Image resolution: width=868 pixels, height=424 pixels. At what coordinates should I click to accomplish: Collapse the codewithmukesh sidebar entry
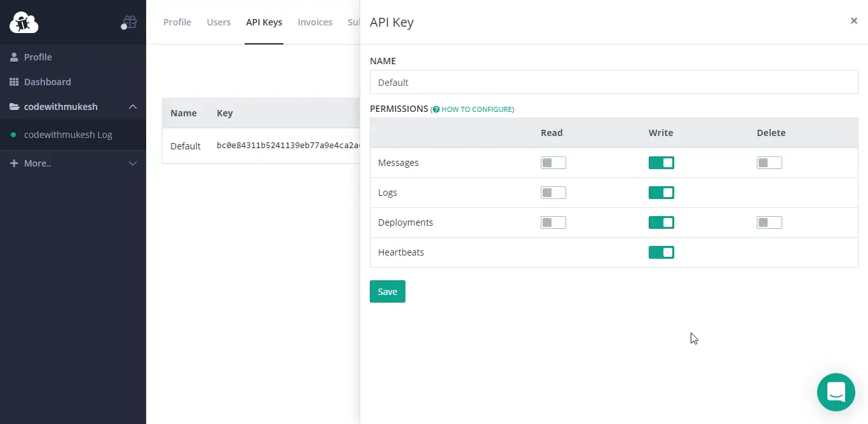tap(133, 107)
